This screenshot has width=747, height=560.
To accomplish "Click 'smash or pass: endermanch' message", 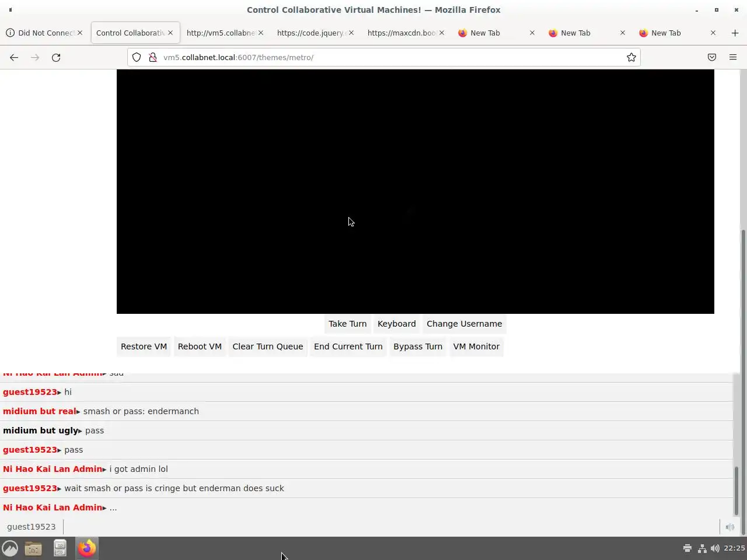I will pos(141,411).
